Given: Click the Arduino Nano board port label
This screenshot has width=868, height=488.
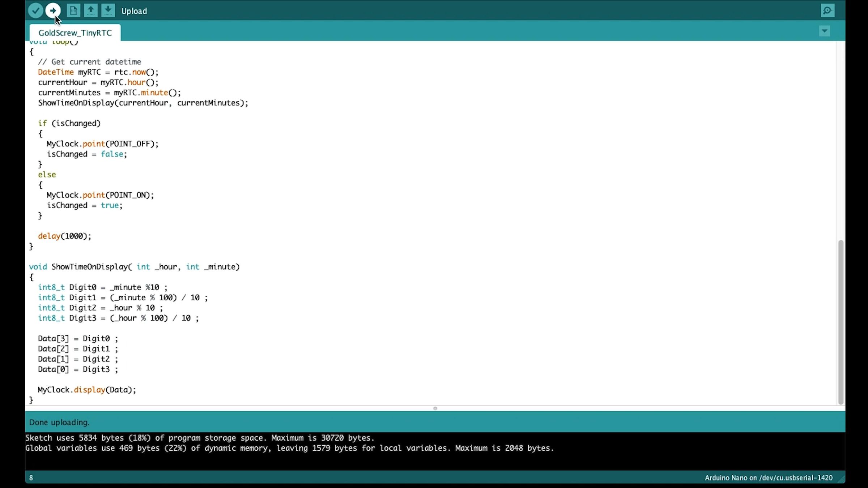Looking at the screenshot, I should click(768, 478).
